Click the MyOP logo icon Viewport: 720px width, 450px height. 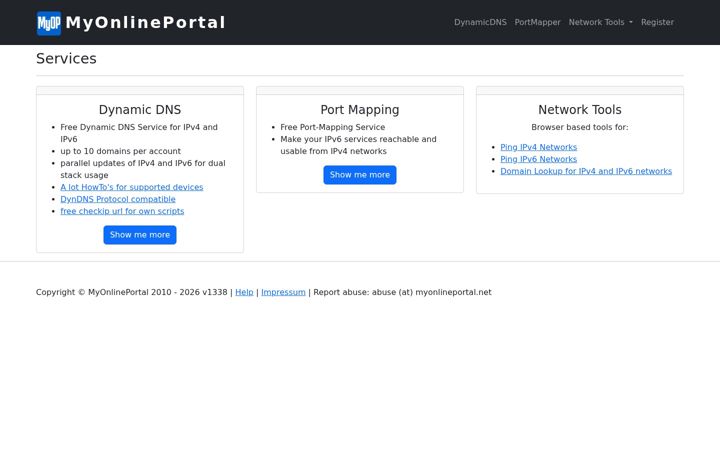(x=49, y=23)
